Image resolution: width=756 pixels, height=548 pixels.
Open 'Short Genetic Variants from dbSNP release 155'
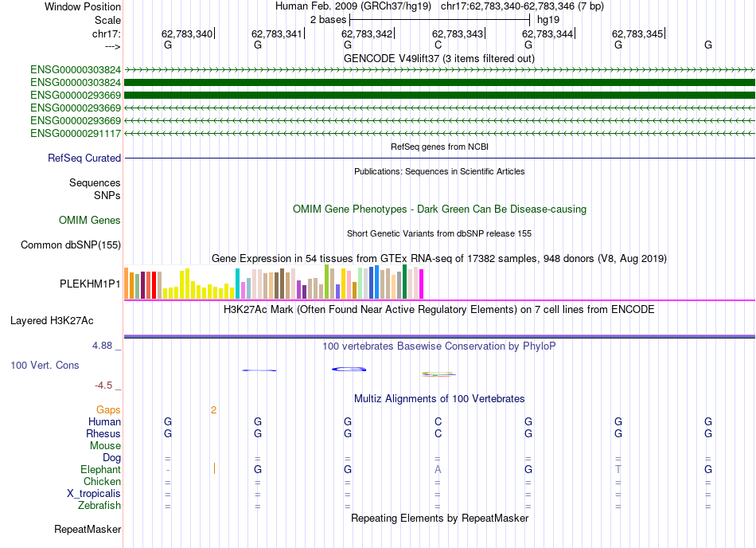(x=439, y=233)
